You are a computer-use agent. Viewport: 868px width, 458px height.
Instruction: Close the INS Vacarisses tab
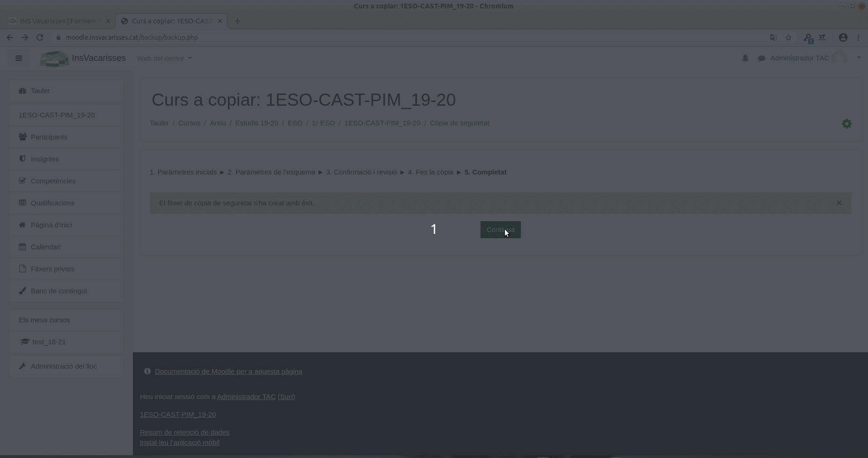108,21
